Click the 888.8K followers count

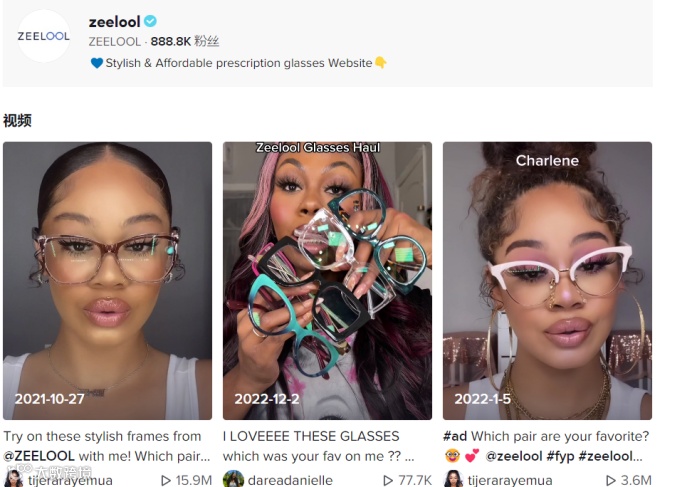(171, 42)
